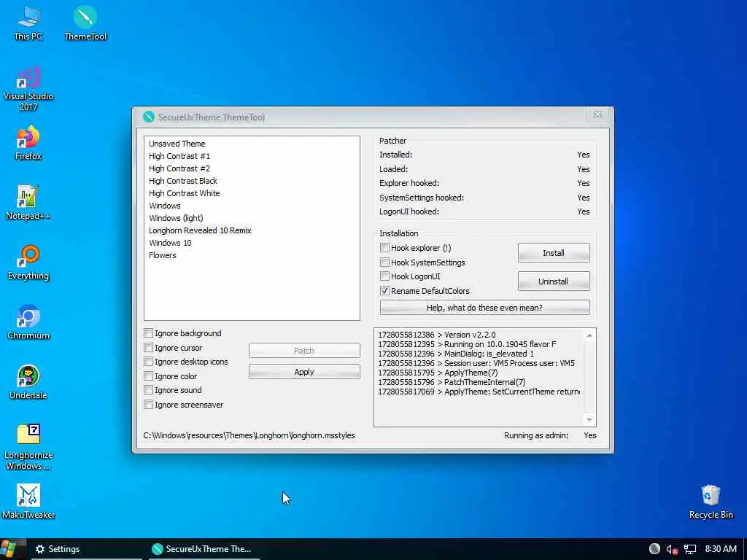This screenshot has width=747, height=560.
Task: Enable the Hook SystemSettings checkbox
Action: [x=384, y=262]
